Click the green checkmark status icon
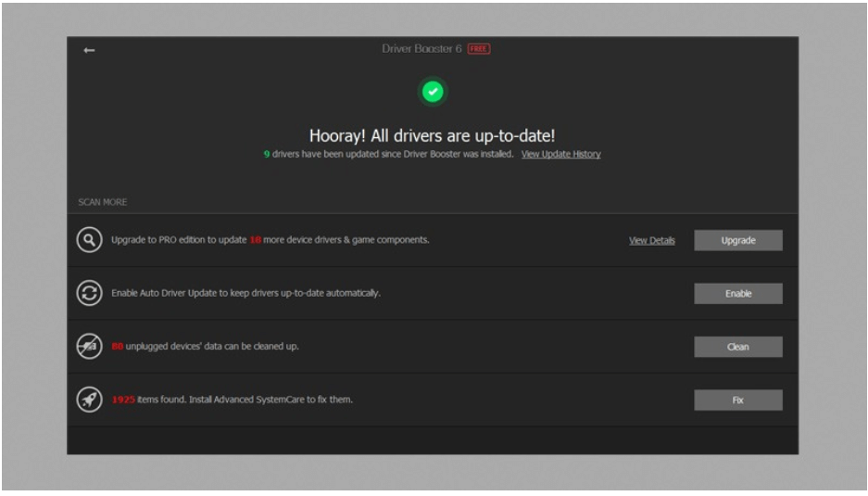Image resolution: width=868 pixels, height=496 pixels. coord(433,92)
